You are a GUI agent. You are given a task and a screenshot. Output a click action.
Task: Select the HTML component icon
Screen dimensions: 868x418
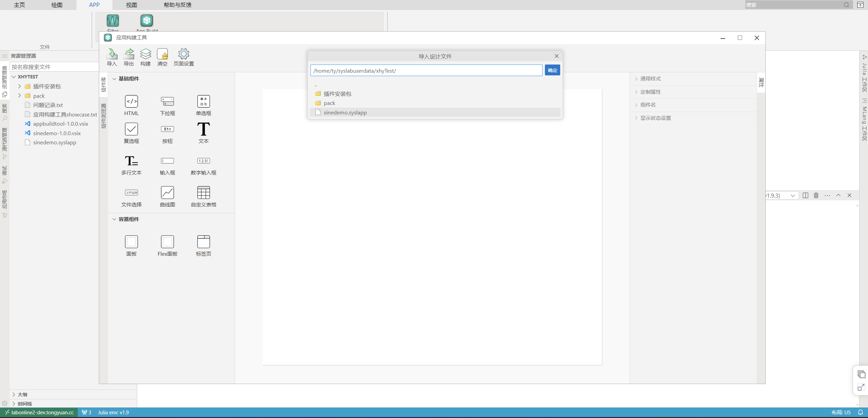click(x=131, y=102)
